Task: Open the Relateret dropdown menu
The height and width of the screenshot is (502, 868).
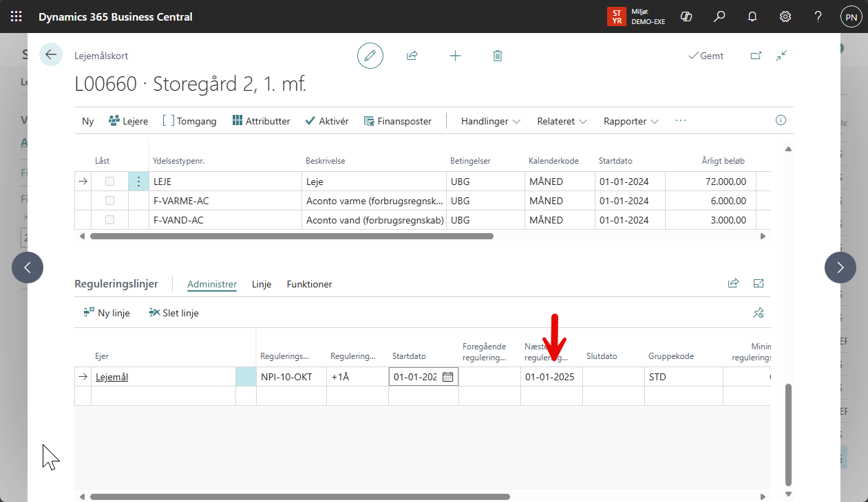Action: pyautogui.click(x=562, y=121)
